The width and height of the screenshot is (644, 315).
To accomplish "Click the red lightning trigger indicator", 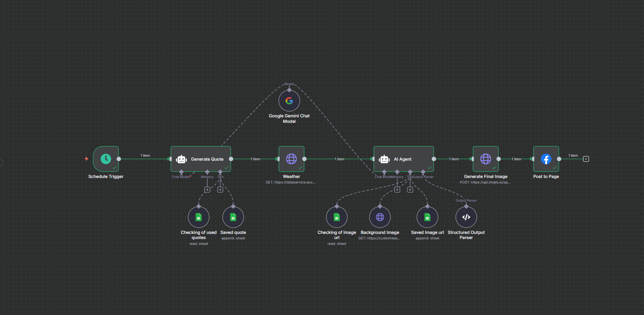I will [86, 159].
